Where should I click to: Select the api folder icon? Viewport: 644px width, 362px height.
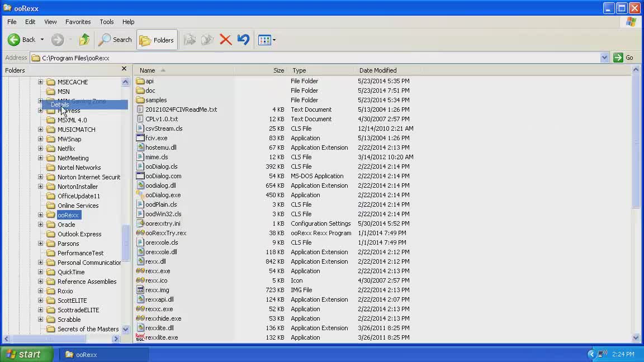[x=140, y=81]
